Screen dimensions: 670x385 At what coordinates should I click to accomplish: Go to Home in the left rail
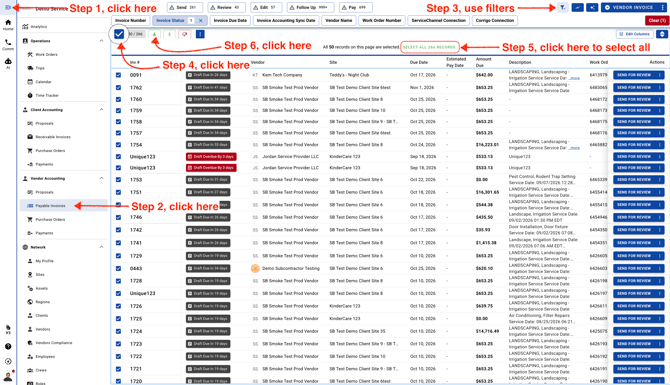point(8,25)
